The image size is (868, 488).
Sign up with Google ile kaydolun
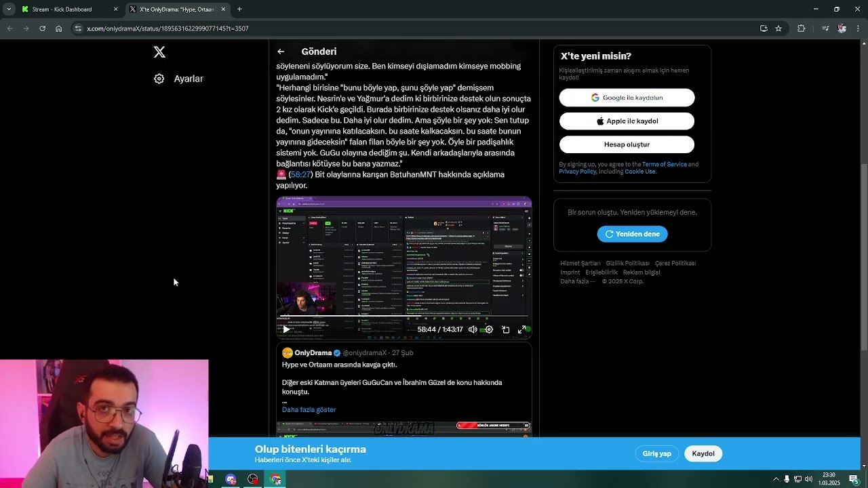pyautogui.click(x=627, y=98)
